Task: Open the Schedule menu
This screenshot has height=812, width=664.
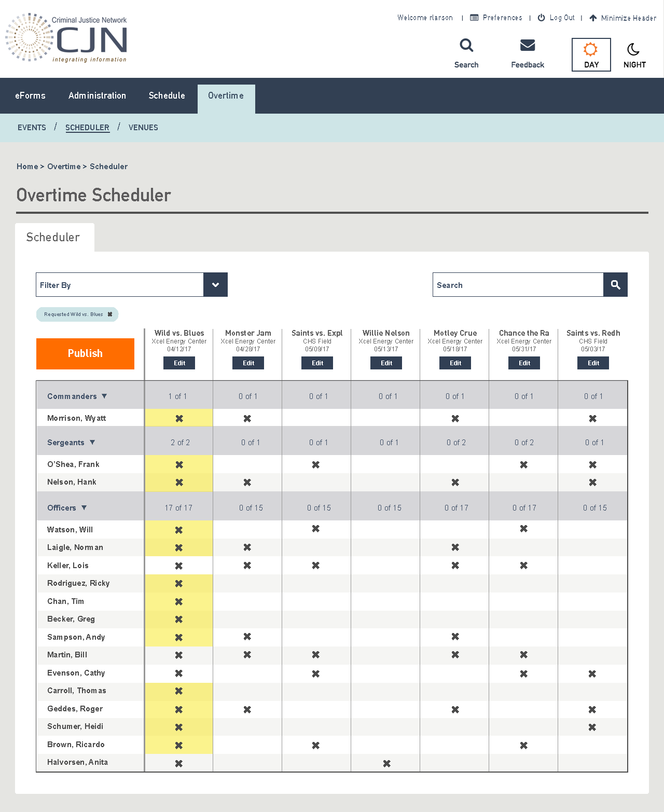Action: click(167, 95)
